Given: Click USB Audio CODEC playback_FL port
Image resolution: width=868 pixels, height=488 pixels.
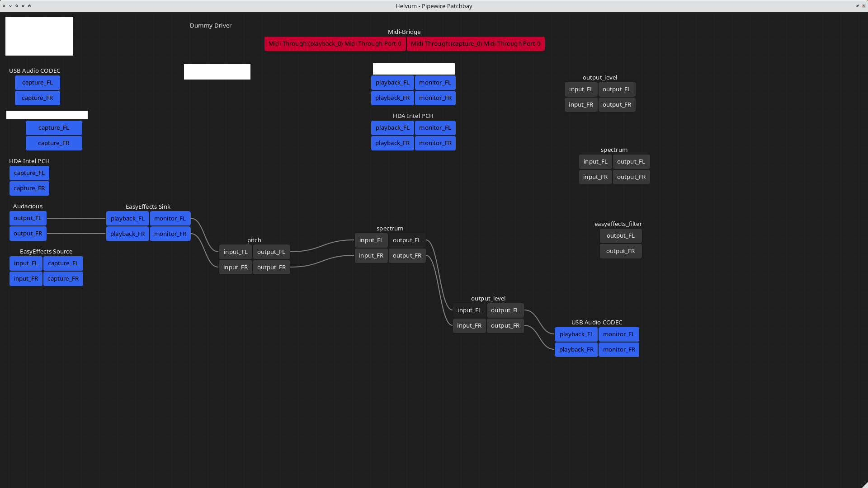Looking at the screenshot, I should tap(576, 334).
